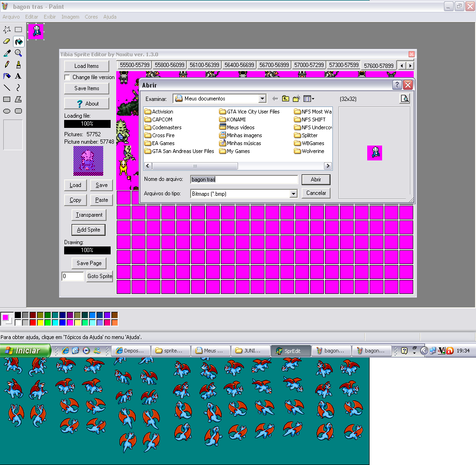Switch to the 57300-57599 sprite tab
The height and width of the screenshot is (465, 476).
pyautogui.click(x=344, y=65)
